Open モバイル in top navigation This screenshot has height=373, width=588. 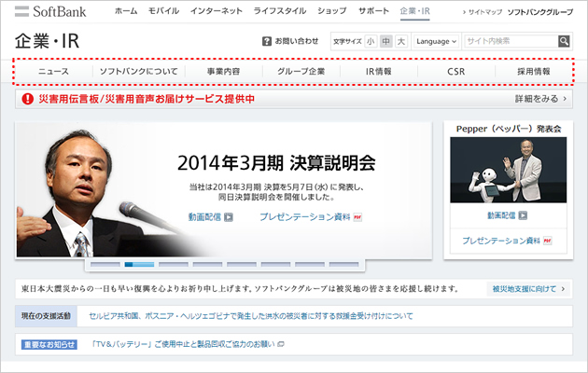coord(163,11)
